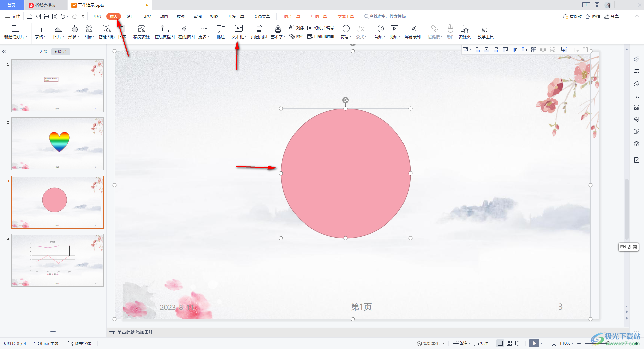644x349 pixels.
Task: Start 屏幕录制 screen recording
Action: (x=412, y=32)
